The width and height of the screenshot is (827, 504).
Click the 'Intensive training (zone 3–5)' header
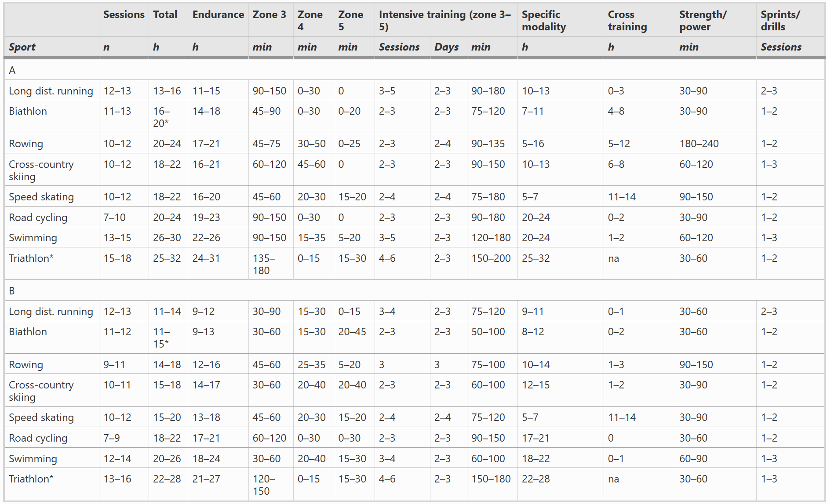(x=444, y=21)
